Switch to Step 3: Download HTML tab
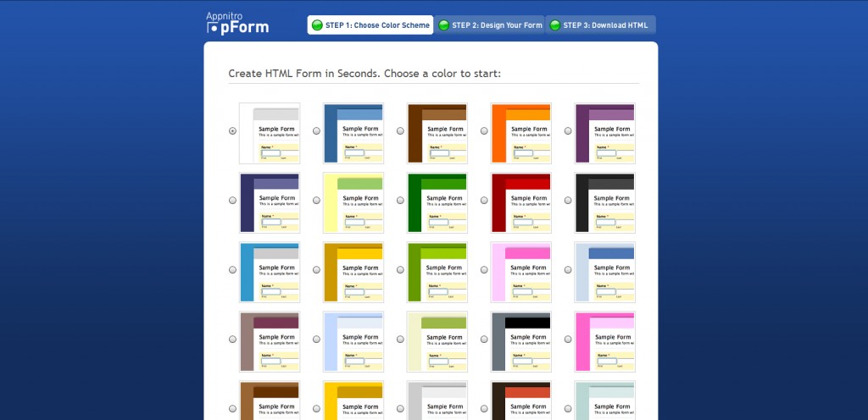Image resolution: width=868 pixels, height=420 pixels. click(600, 25)
